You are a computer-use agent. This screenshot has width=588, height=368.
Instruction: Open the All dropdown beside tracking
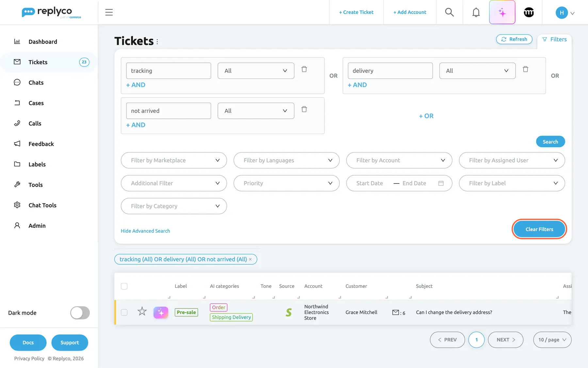click(256, 71)
